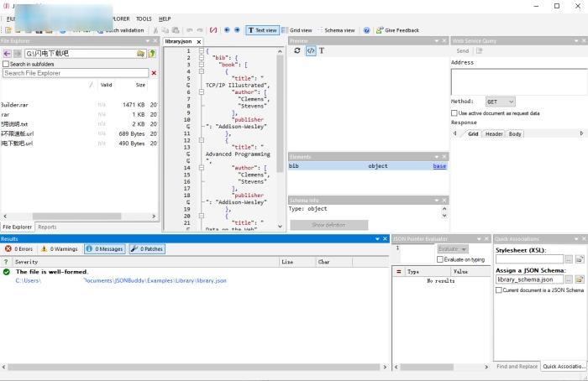
Task: Check Current document is a JSON Schema
Action: 499,290
